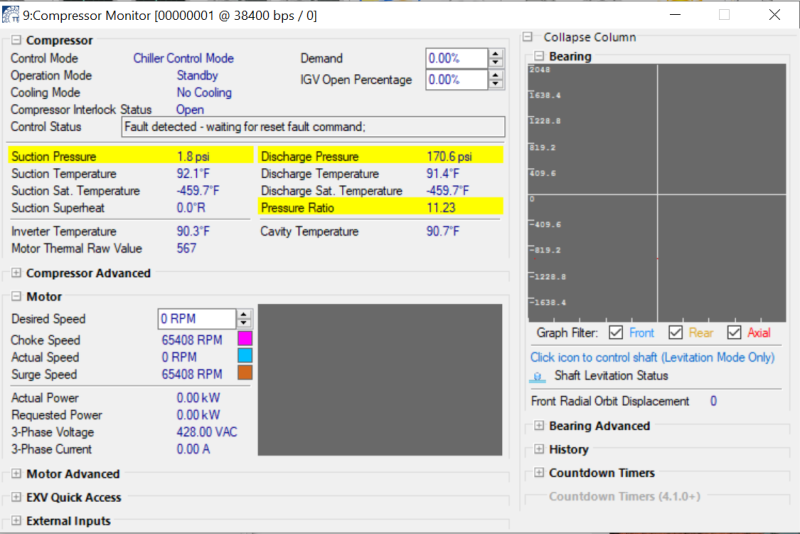Increase IGV Open Percentage with up arrow
The width and height of the screenshot is (800, 534).
coord(495,75)
